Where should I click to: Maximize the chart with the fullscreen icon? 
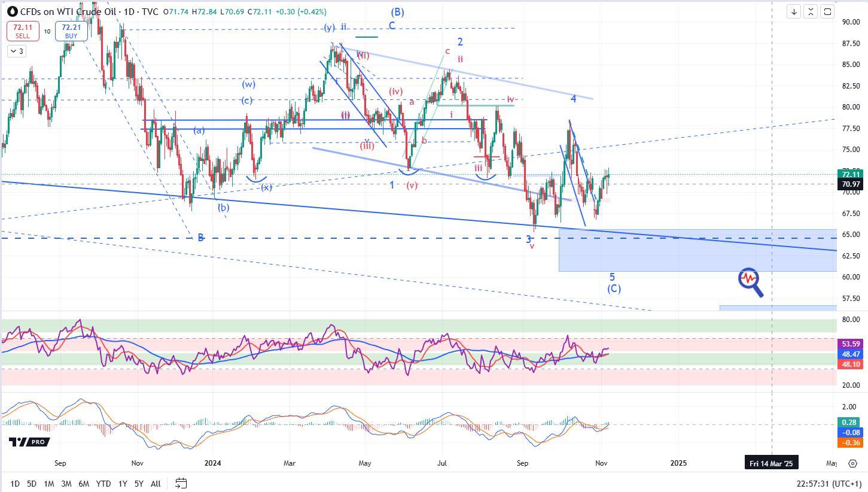coord(827,11)
